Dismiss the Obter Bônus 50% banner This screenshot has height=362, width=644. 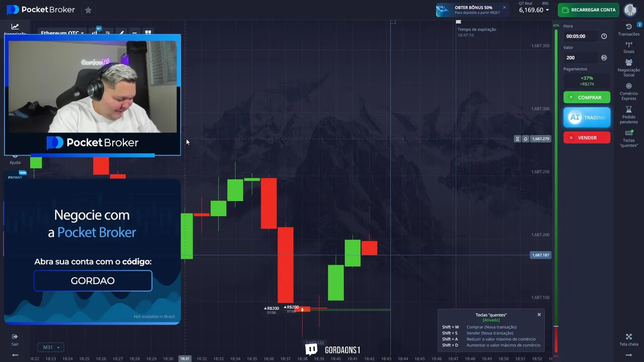[504, 8]
